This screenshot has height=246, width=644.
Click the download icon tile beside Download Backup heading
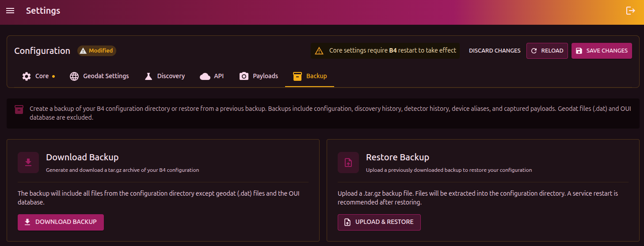28,163
